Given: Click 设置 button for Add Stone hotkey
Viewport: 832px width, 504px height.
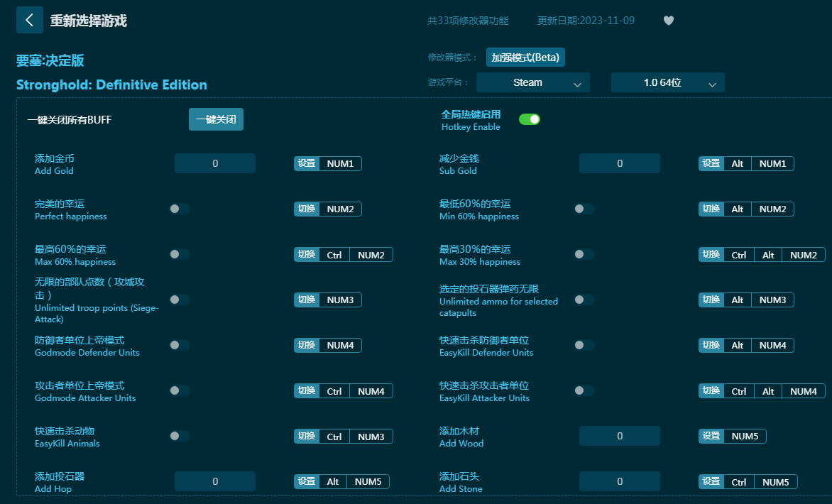Looking at the screenshot, I should coord(711,482).
